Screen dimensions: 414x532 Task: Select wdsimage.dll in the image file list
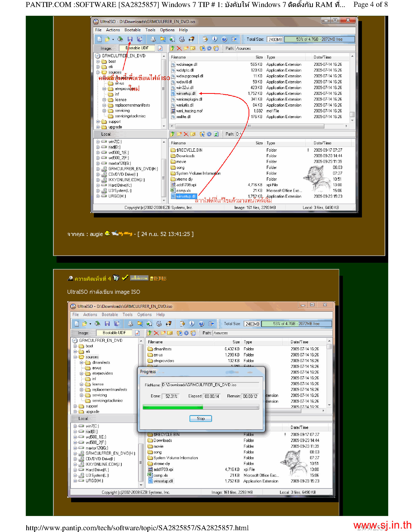tap(187, 65)
